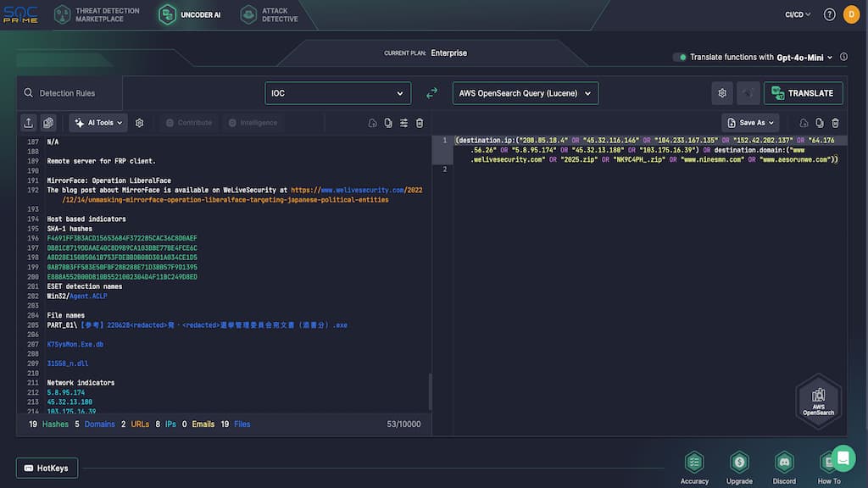Viewport: 868px width, 488px height.
Task: Click the upload file icon in left toolbar
Action: pos(29,123)
